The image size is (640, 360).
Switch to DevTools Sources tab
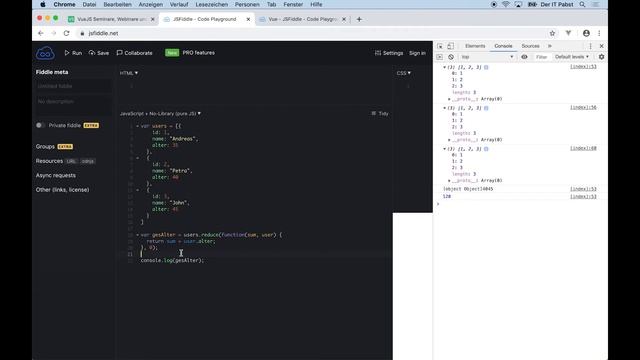click(530, 46)
